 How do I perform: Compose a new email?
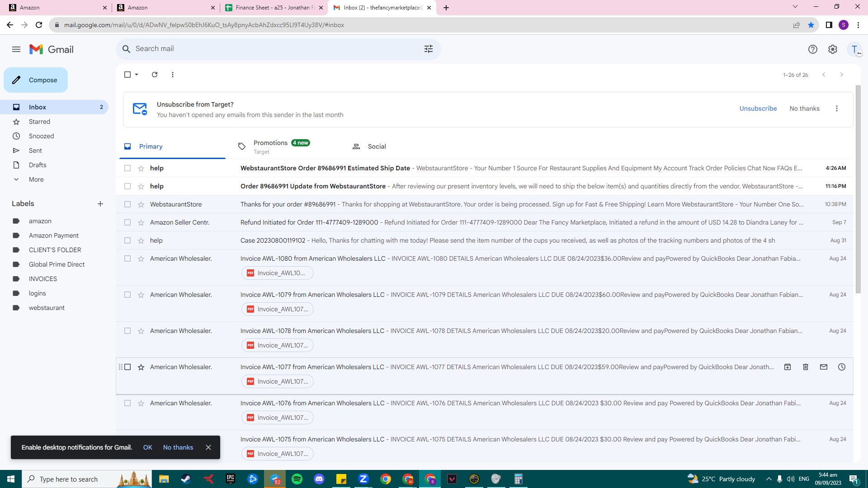point(36,80)
